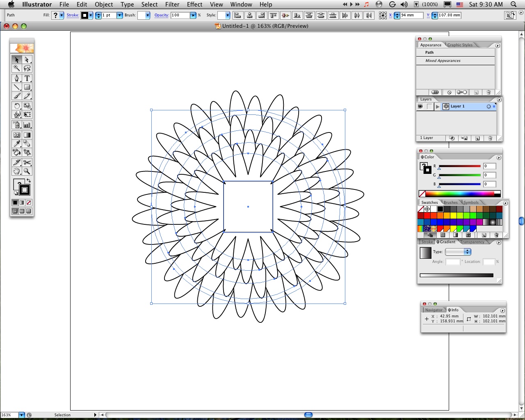Select the Lasso tool
Screen dimensions: 525x420
(x=27, y=68)
